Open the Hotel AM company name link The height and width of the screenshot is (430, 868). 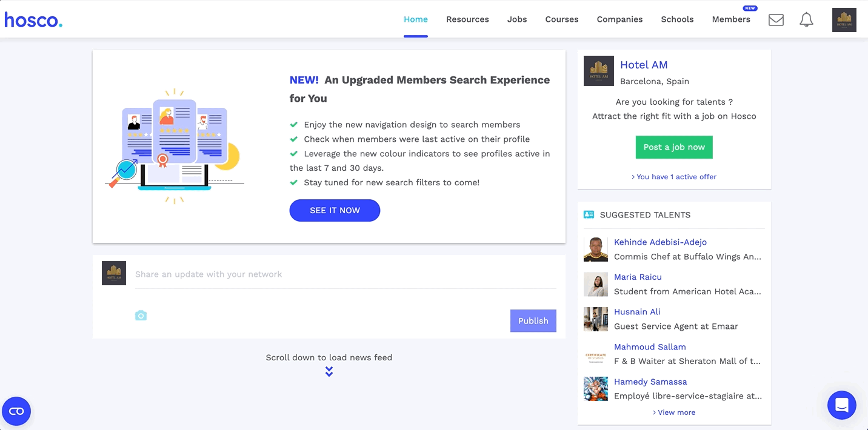pos(644,65)
